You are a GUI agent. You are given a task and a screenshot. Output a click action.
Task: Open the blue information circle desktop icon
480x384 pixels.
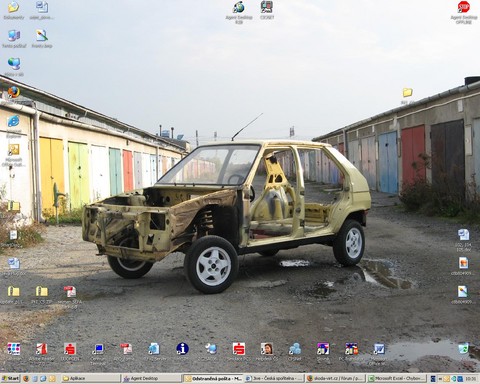(x=182, y=349)
